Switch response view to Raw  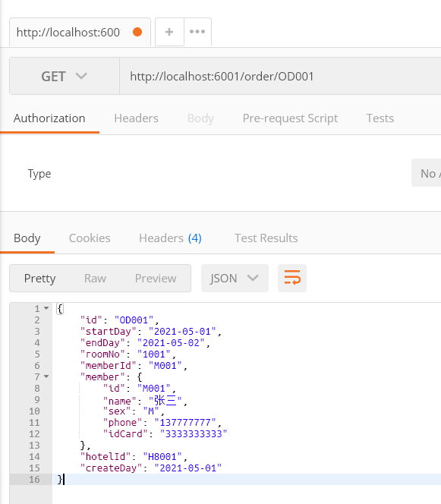(x=95, y=279)
